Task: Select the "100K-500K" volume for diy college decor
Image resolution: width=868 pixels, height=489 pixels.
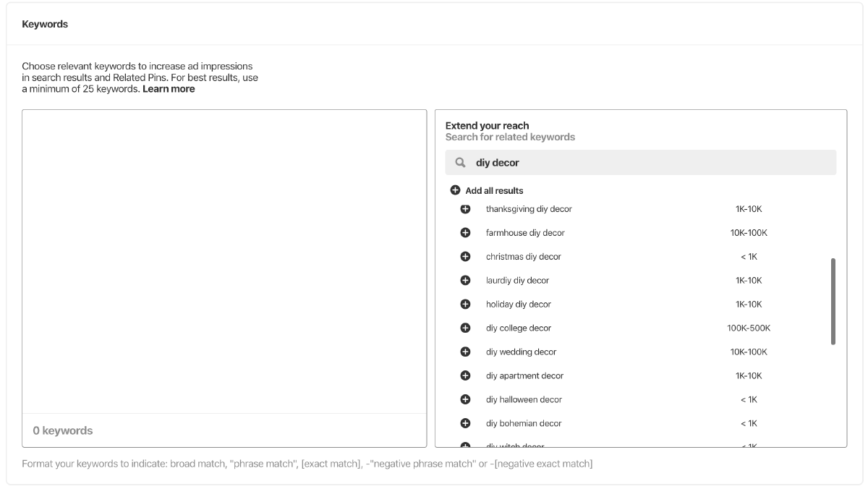Action: tap(749, 328)
